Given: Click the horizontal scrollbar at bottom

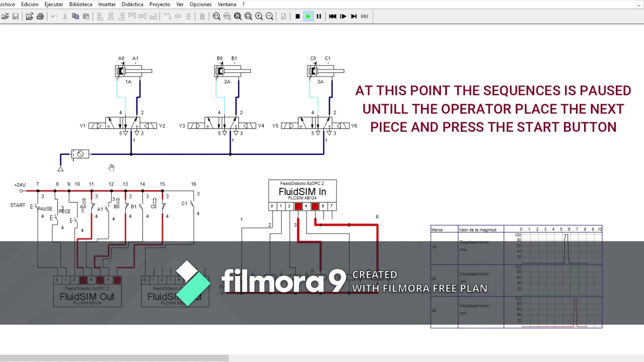Looking at the screenshot, I should [114, 358].
